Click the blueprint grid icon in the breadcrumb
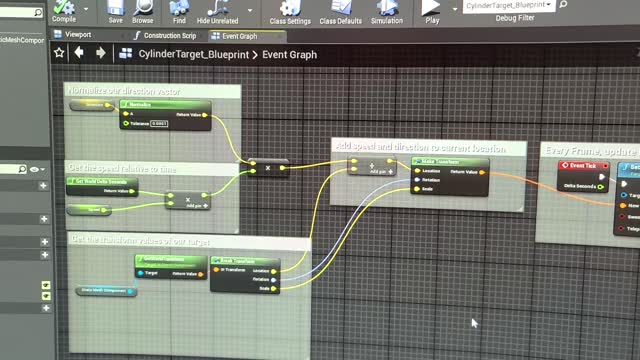 [x=126, y=53]
